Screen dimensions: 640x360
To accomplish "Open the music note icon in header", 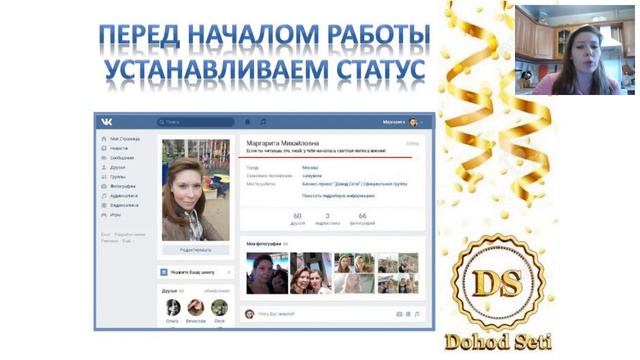I will [x=263, y=122].
